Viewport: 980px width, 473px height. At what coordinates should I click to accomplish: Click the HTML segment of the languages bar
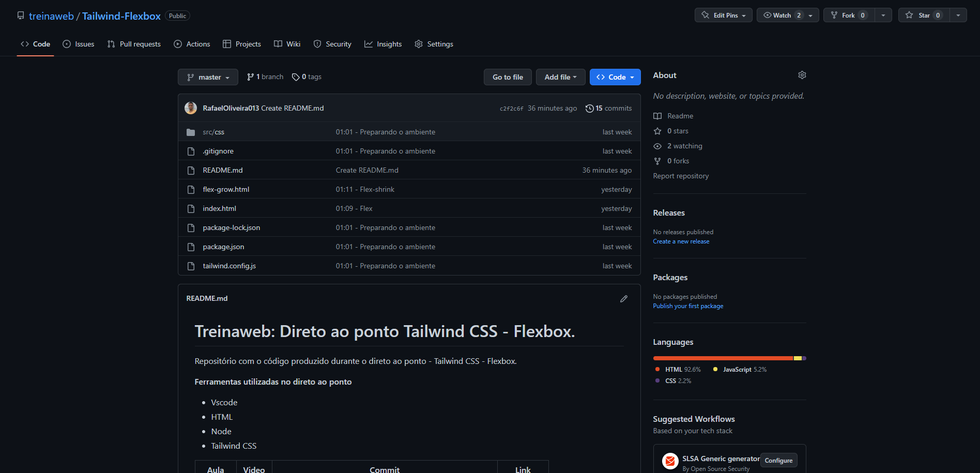coord(722,358)
